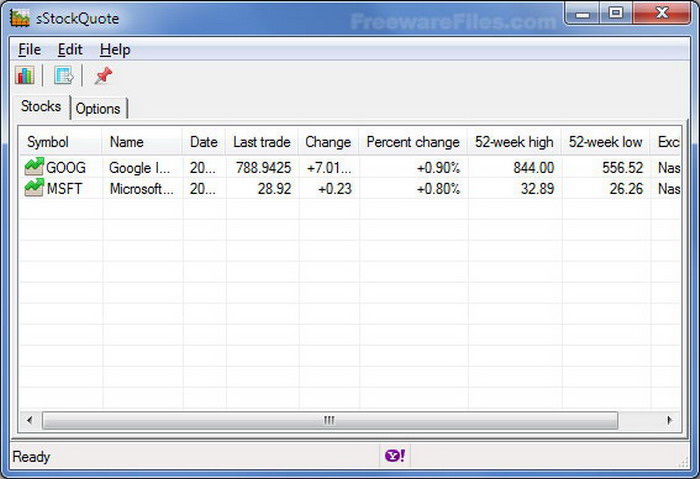Switch to the Options tab

tap(98, 108)
